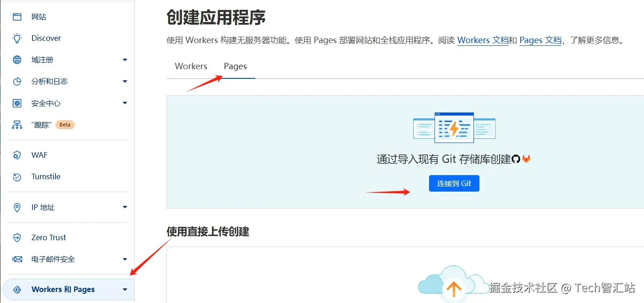Click the 安全中心 sidebar label

coord(46,104)
